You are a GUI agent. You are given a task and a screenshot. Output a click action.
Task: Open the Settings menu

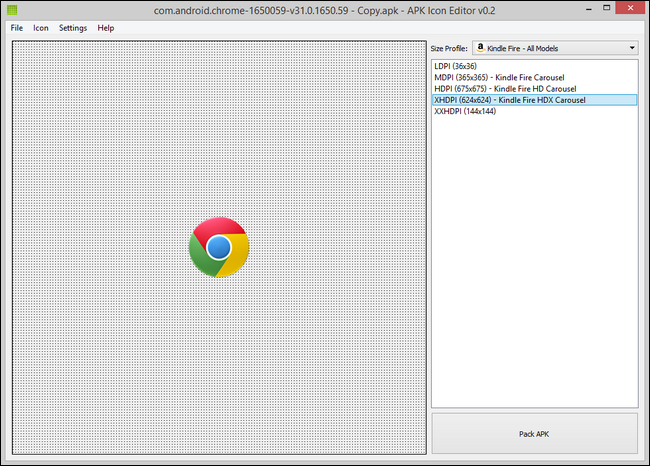point(73,28)
